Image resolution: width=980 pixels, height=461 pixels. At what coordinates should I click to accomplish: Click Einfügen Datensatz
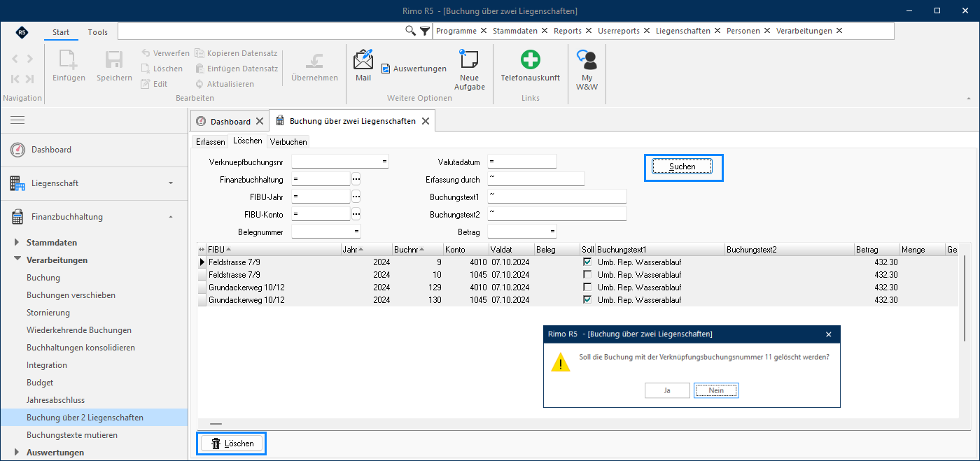tap(237, 69)
